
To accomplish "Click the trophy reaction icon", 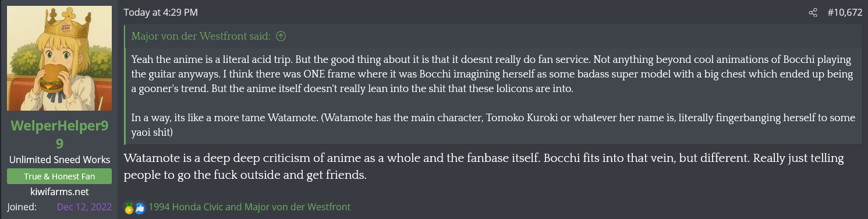I will click(129, 207).
